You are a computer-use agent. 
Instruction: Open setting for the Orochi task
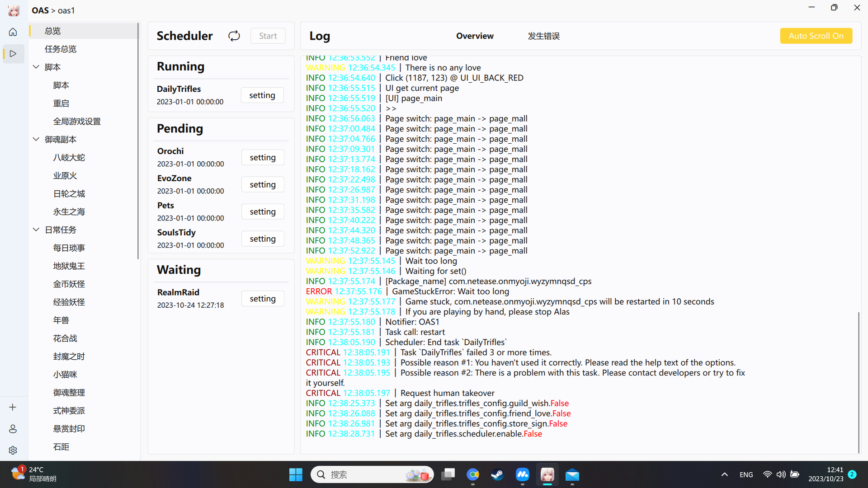262,157
